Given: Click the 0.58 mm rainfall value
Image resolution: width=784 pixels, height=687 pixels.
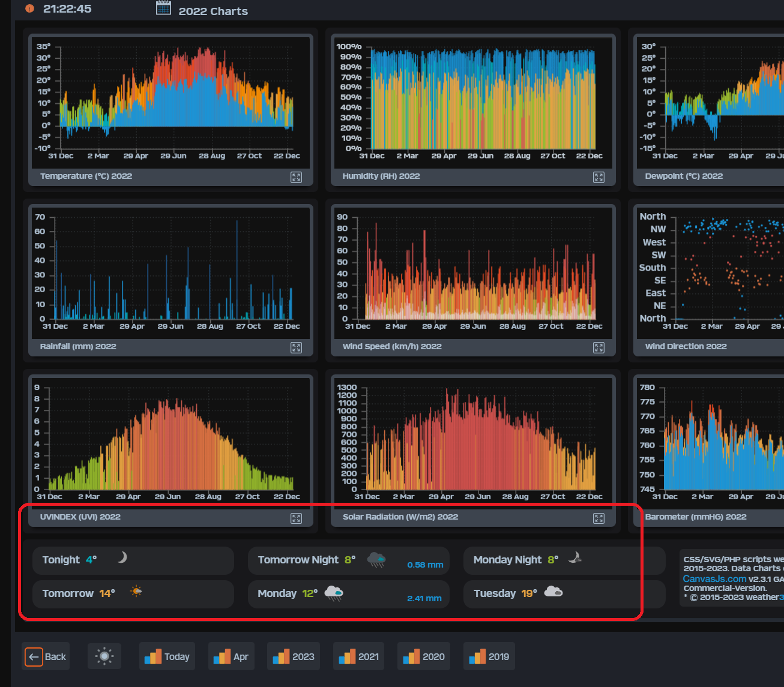Looking at the screenshot, I should point(425,565).
